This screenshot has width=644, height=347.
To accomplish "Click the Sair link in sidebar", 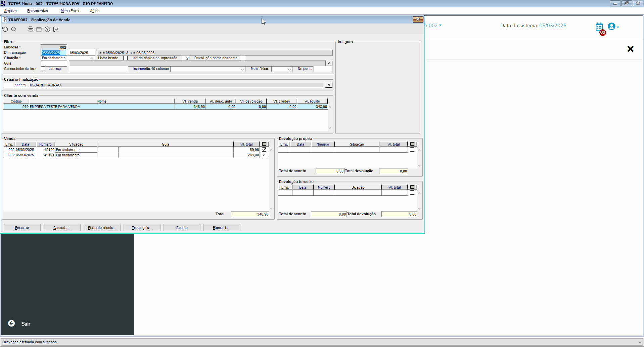I will (26, 324).
